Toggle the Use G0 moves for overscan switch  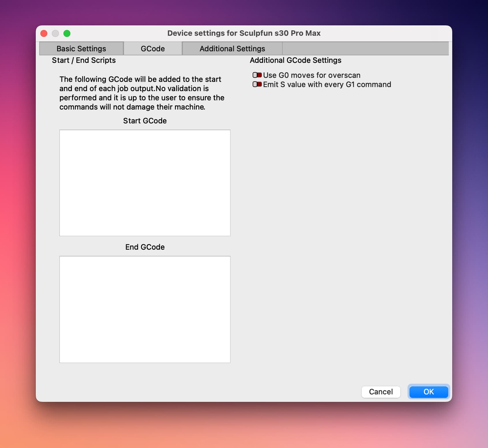click(257, 75)
